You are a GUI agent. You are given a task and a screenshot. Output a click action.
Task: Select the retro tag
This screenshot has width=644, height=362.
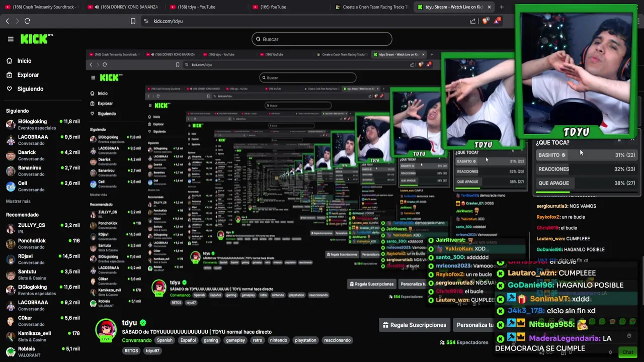pos(258,340)
